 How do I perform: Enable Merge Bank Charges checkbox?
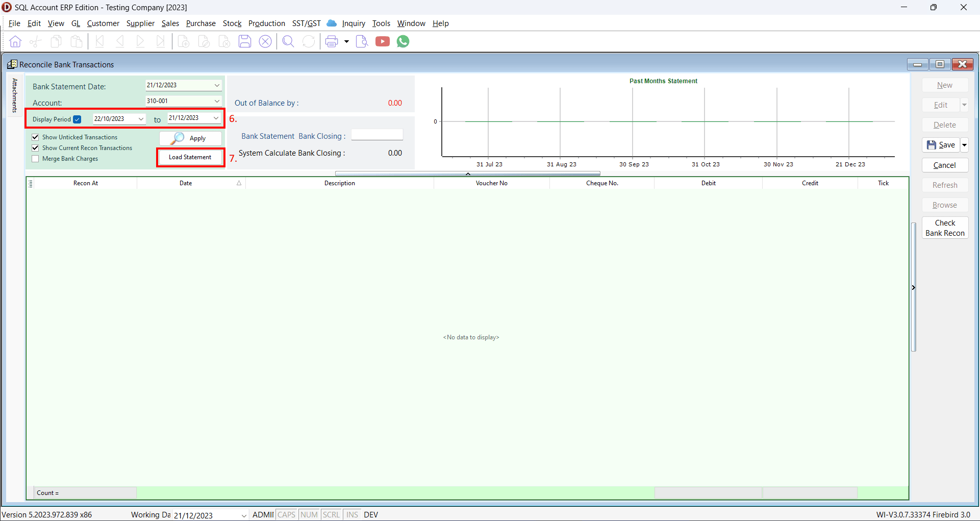tap(36, 159)
